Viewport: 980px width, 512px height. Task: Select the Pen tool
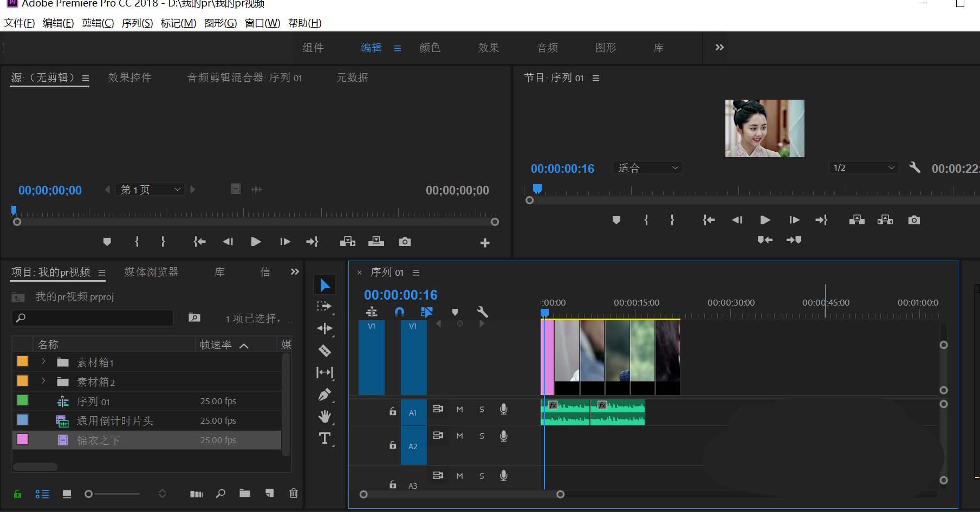[324, 394]
